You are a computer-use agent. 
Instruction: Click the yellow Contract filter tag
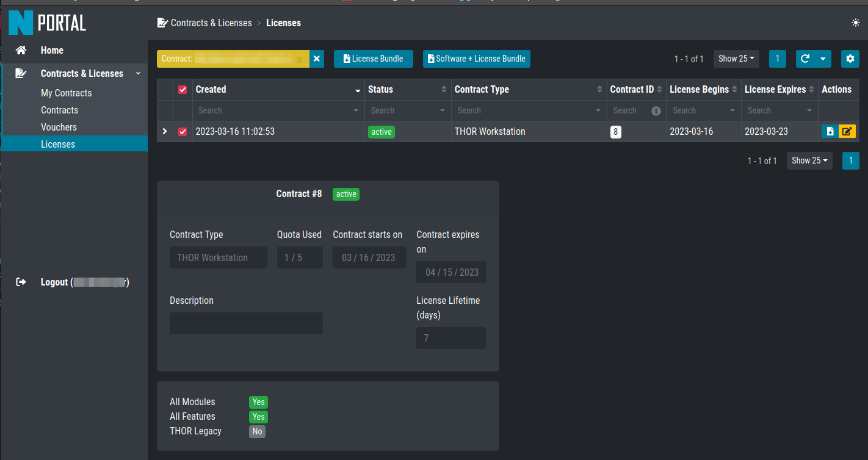click(233, 59)
